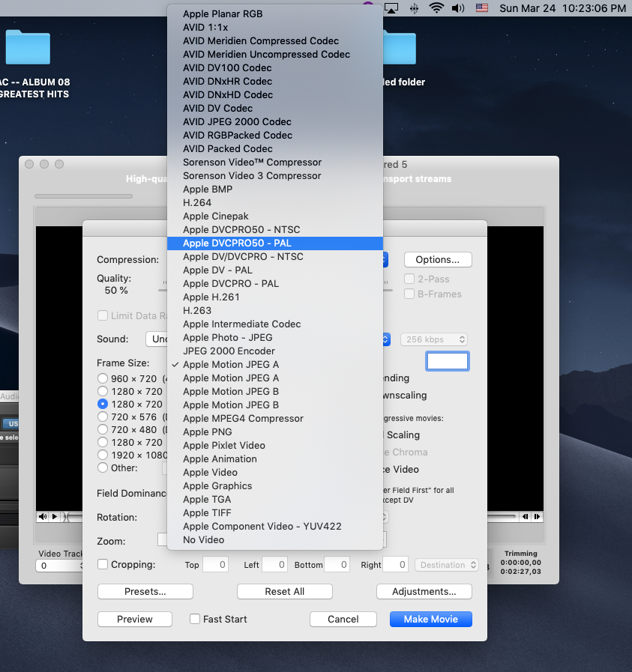
Task: Select the 720 × 480 frame size radio
Action: point(103,429)
